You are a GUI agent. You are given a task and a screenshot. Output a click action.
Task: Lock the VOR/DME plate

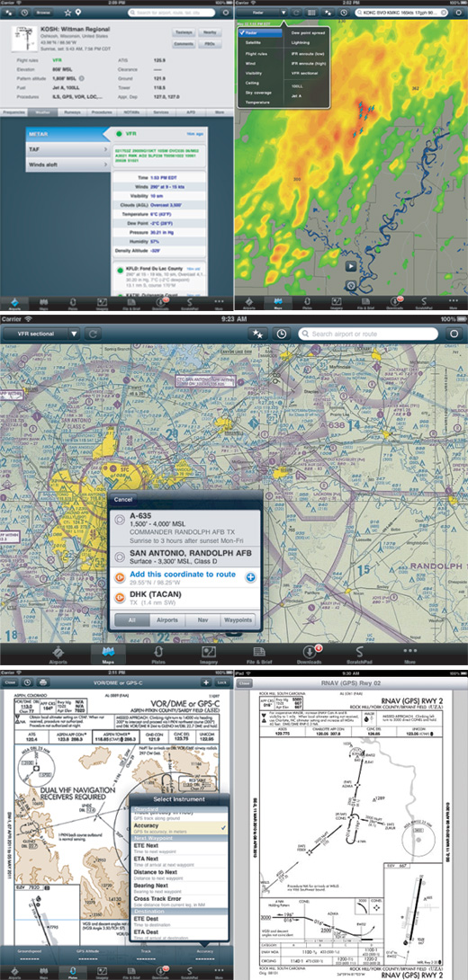[222, 683]
